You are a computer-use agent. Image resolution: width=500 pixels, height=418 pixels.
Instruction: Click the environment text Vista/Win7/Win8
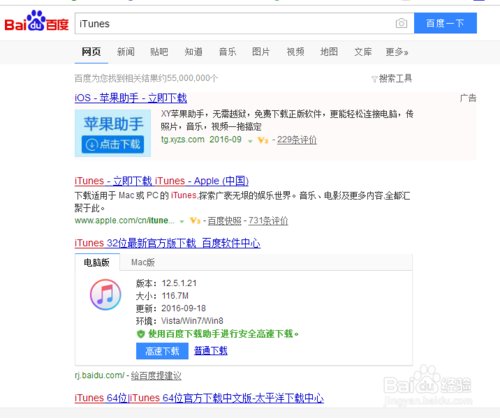coord(192,321)
